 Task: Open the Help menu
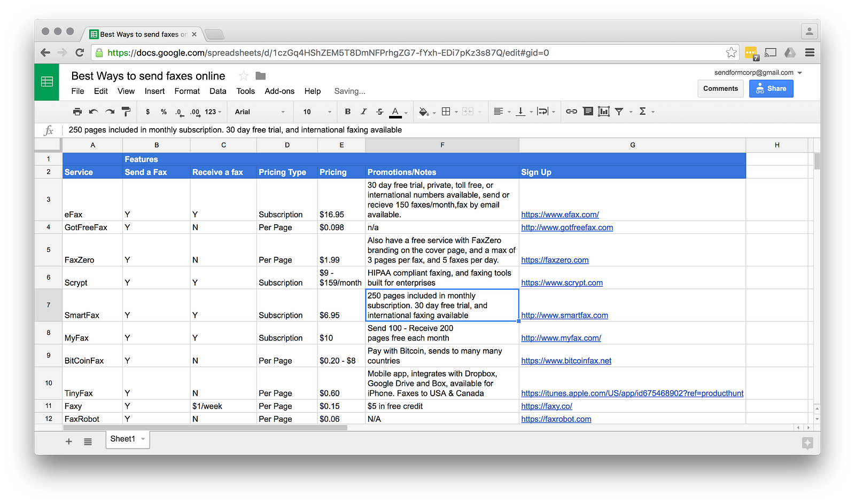pos(313,91)
